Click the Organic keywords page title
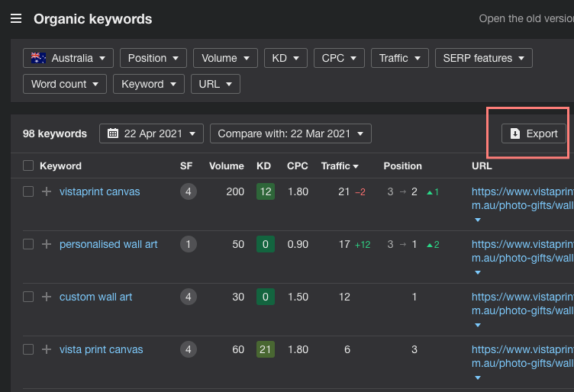The image size is (574, 392). (92, 19)
